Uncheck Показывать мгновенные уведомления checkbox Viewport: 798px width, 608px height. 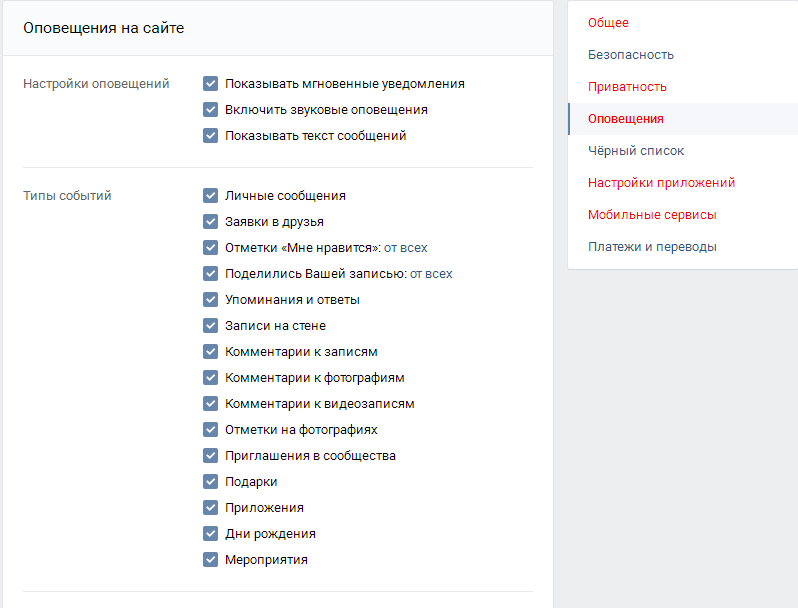point(210,83)
